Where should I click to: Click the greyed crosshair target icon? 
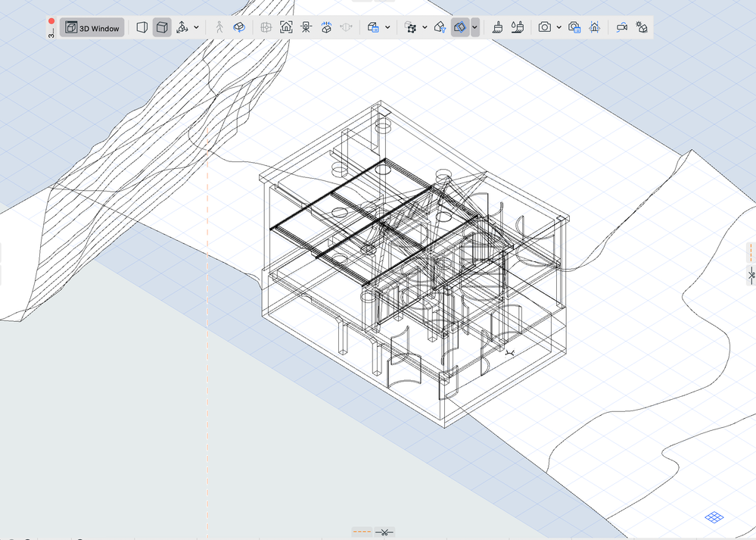coord(266,27)
